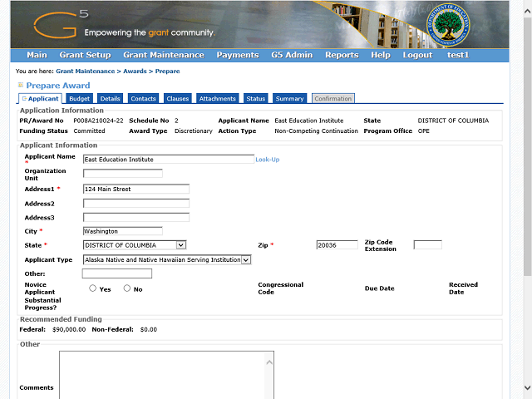Switch to the Budget tab

coord(80,98)
